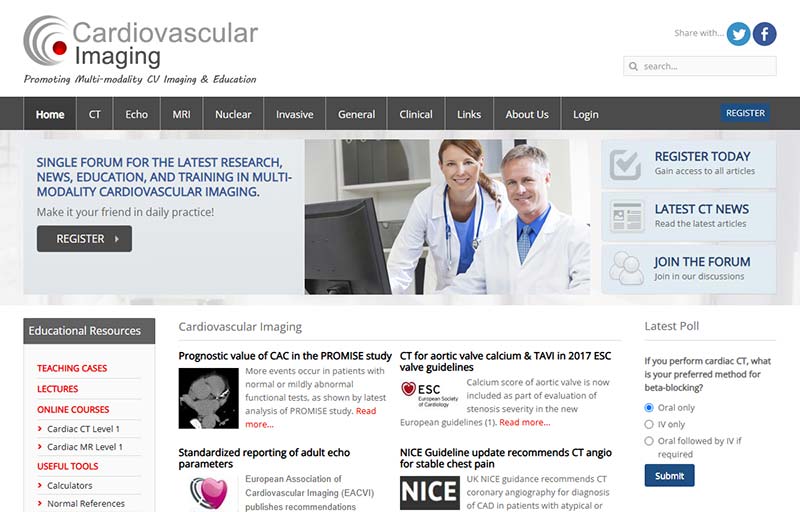Open Normal References link
The image size is (800, 512).
(86, 503)
